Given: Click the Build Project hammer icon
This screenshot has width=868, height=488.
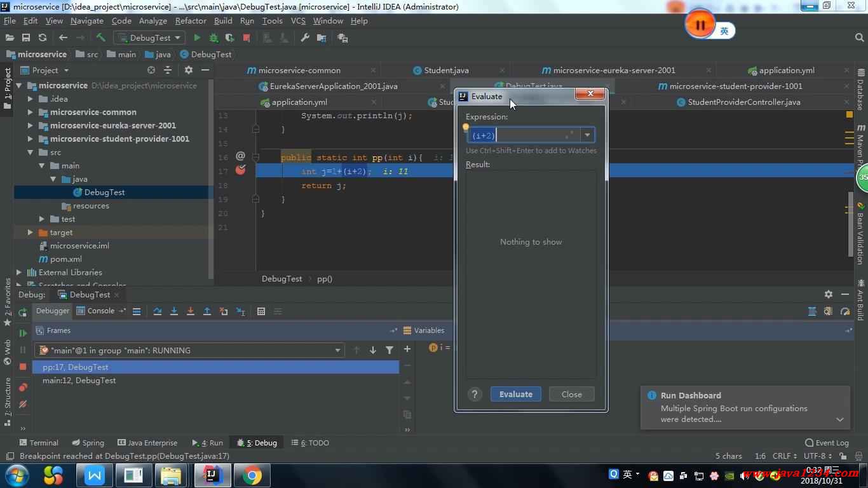Looking at the screenshot, I should coord(100,38).
